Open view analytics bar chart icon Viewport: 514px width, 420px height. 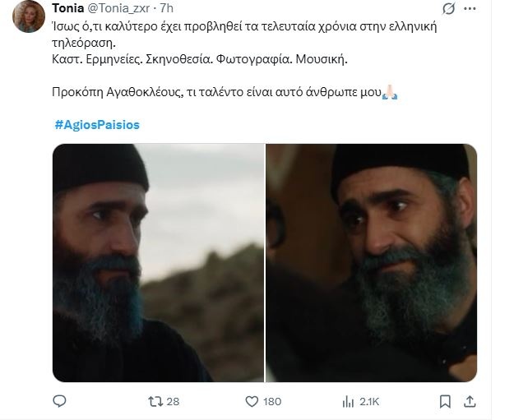pos(348,401)
